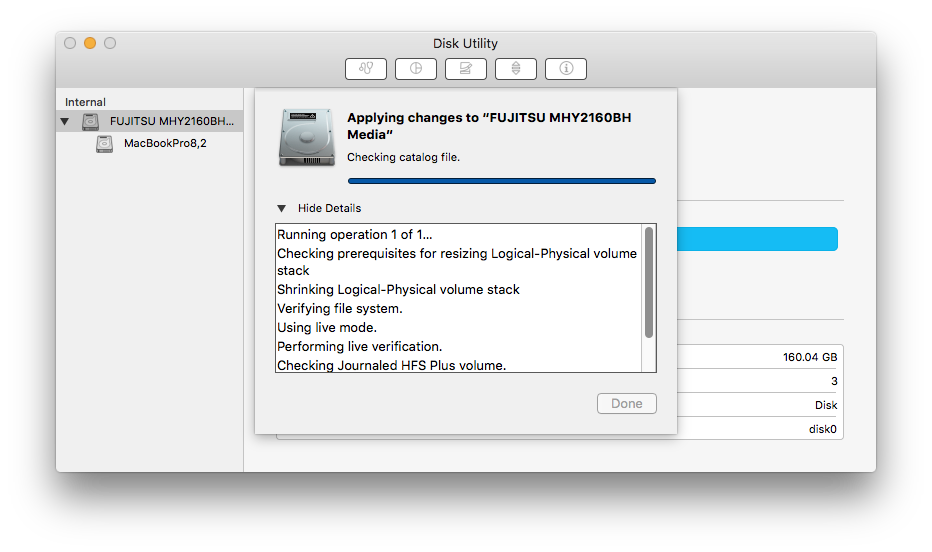Click 'Shrinking Logical-Physical volume stack' log line
The height and width of the screenshot is (552, 932).
(398, 289)
